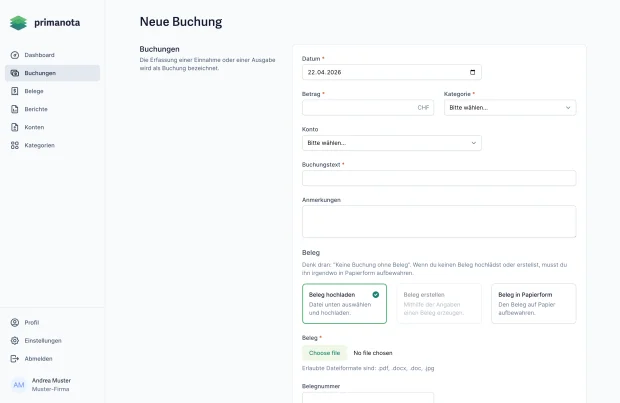Viewport: 620px width, 403px height.
Task: Click the Berichte report icon
Action: pyautogui.click(x=15, y=109)
